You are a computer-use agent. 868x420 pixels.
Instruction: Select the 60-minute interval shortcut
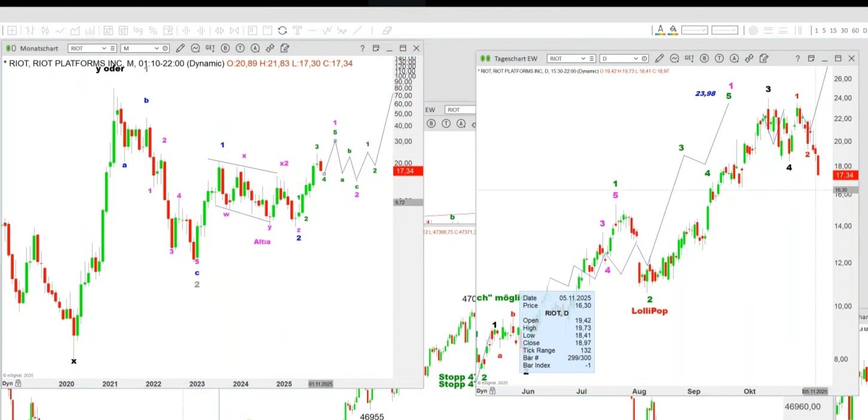click(x=855, y=31)
